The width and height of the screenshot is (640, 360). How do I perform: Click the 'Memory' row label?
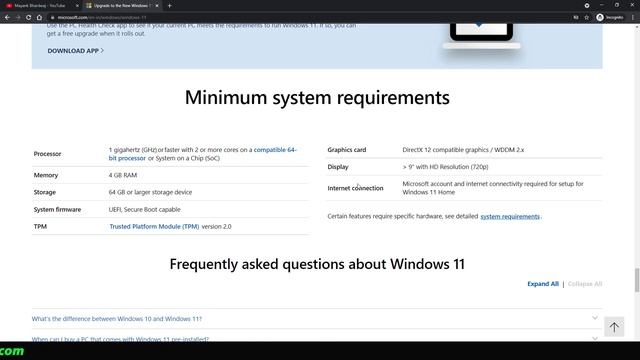click(46, 175)
